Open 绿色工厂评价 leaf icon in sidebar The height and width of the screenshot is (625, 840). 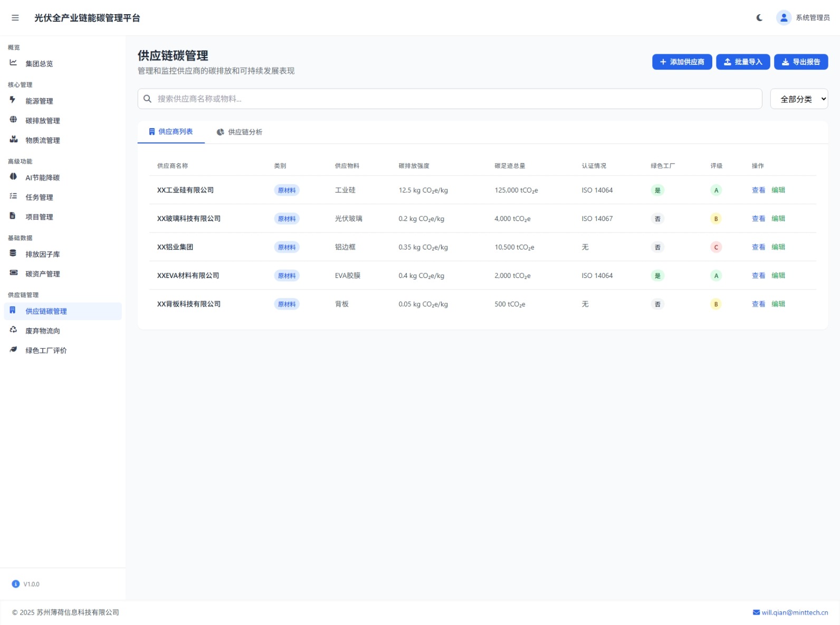click(13, 349)
